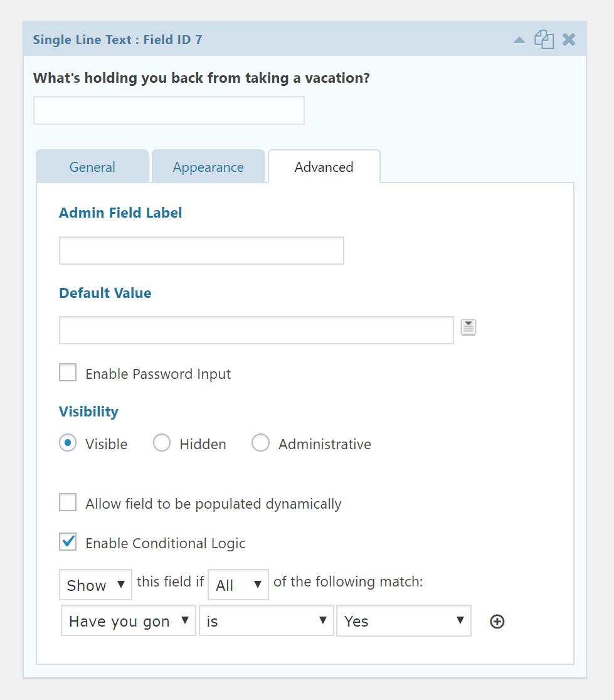Check Allow field to be populated dynamically

click(68, 503)
